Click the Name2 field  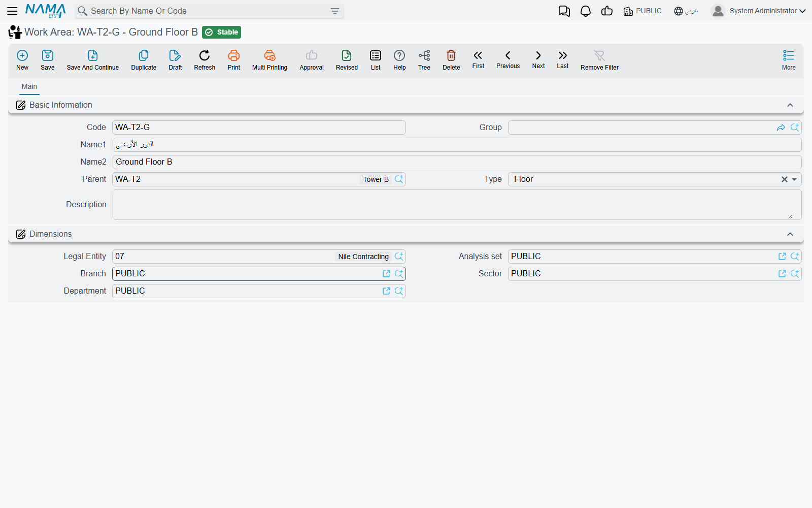coord(457,162)
